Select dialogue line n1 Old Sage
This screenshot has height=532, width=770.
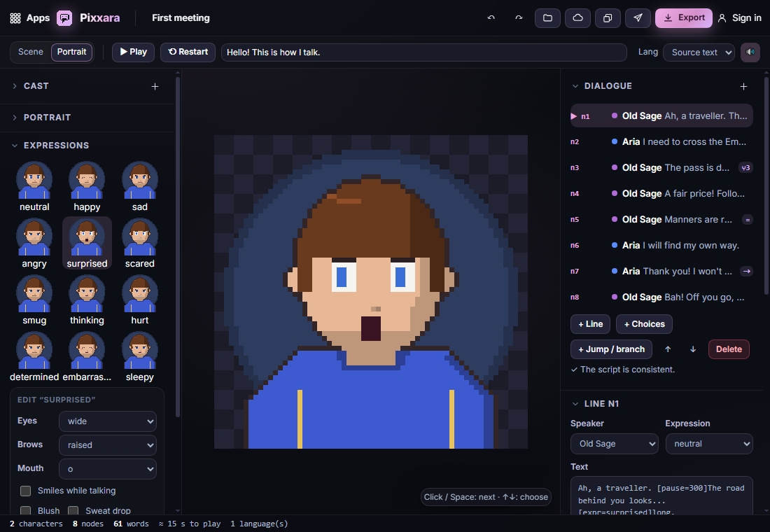pos(661,116)
